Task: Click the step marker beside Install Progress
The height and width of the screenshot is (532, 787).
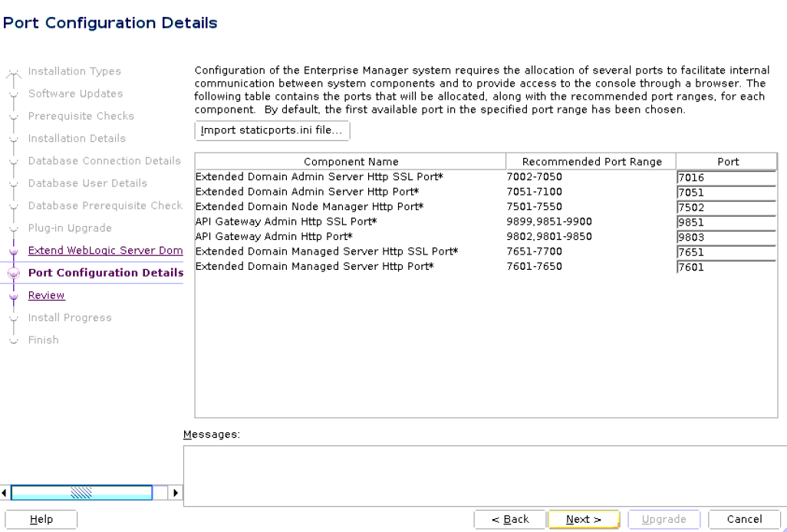Action: coord(15,317)
